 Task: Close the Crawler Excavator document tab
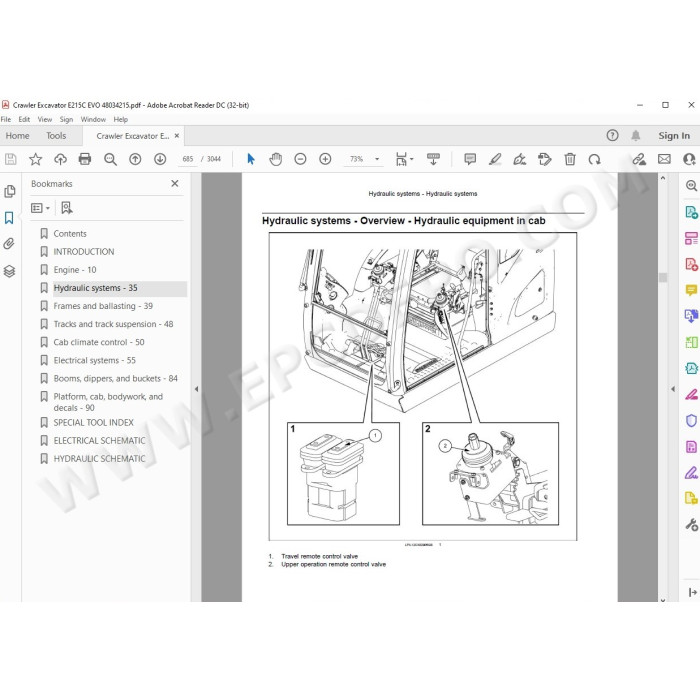177,136
